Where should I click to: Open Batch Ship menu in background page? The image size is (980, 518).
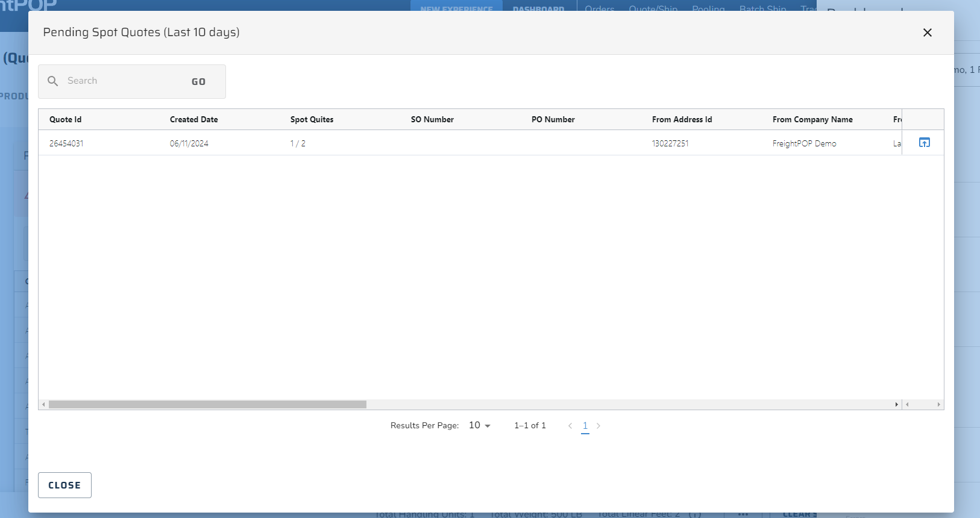pyautogui.click(x=762, y=7)
